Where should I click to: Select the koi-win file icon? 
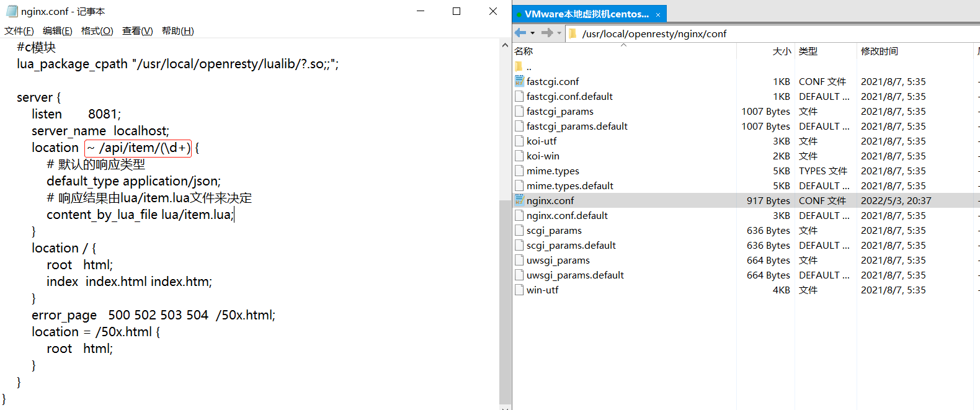click(x=519, y=156)
